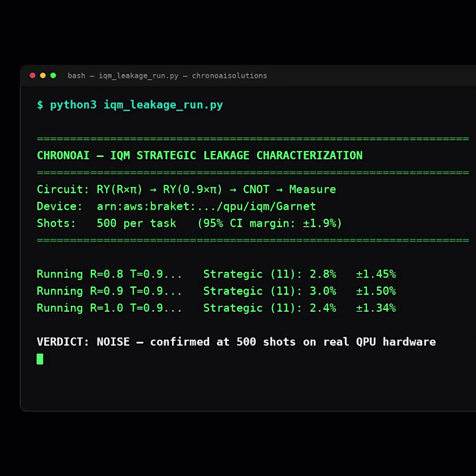Click the 'Circuit:' line with RY and CNOT
The width and height of the screenshot is (476, 476).
[x=186, y=189]
